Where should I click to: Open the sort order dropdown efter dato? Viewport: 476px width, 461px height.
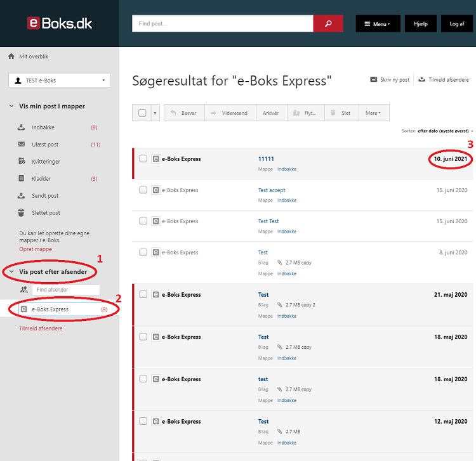[445, 131]
